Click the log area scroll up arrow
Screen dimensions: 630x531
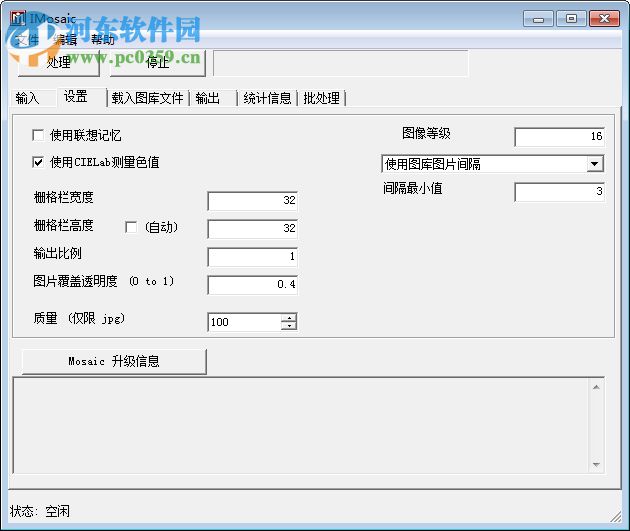coord(596,387)
